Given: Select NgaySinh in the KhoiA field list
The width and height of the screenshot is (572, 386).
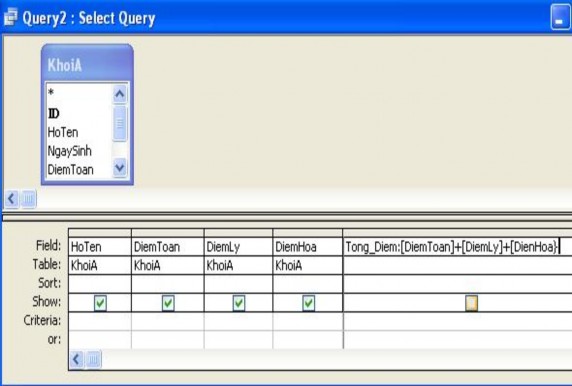Looking at the screenshot, I should click(x=69, y=151).
